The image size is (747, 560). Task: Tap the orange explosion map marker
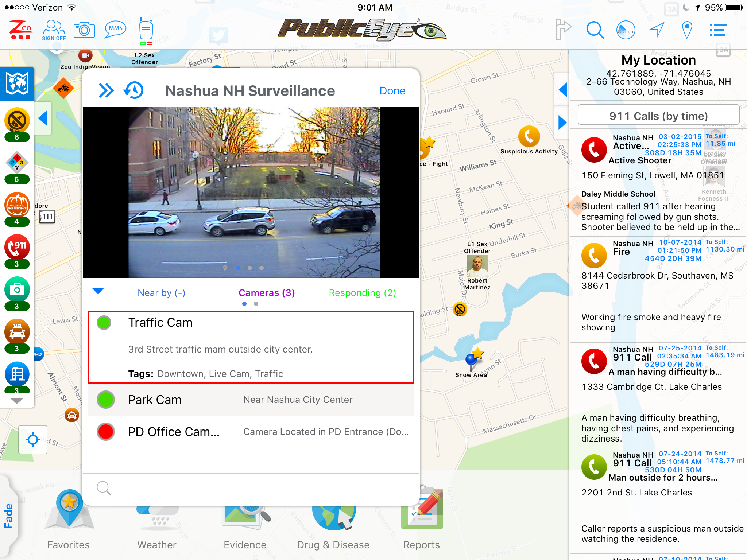[x=63, y=88]
